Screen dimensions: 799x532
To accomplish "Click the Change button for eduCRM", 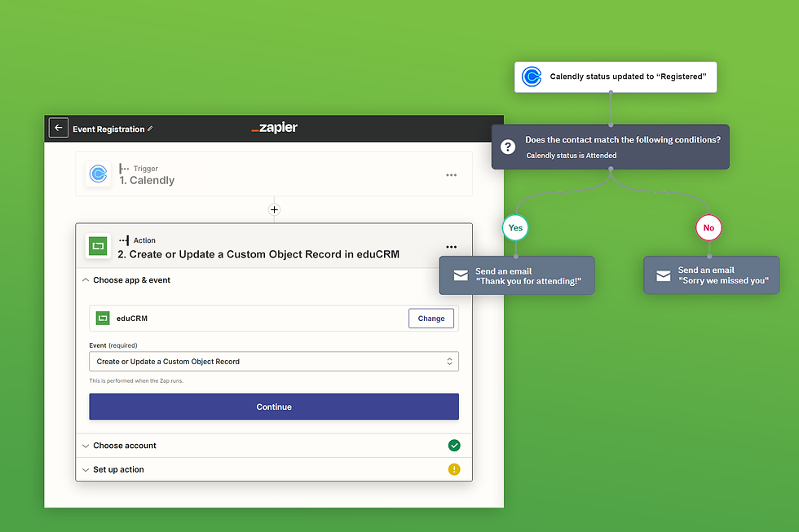I will (x=431, y=319).
